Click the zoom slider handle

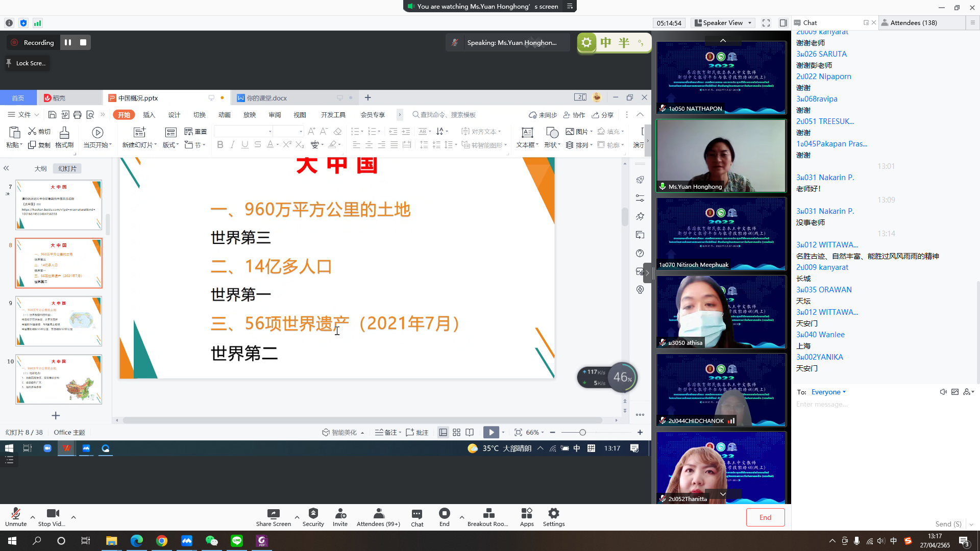coord(582,432)
